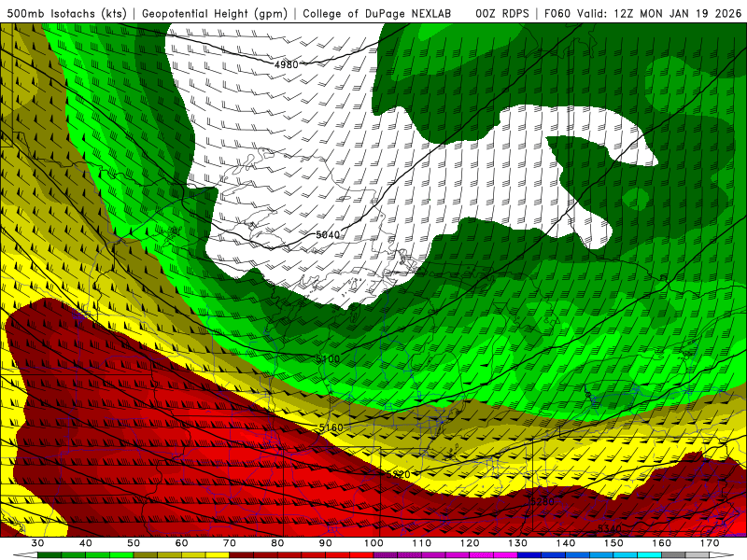Image resolution: width=747 pixels, height=560 pixels.
Task: Click the 30 value on the color scale
Action: pos(37,543)
